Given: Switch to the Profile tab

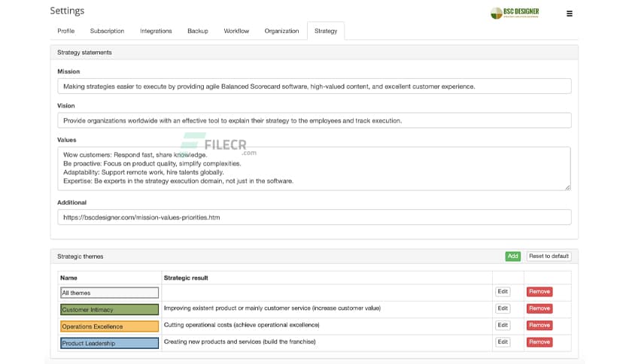Looking at the screenshot, I should point(66,31).
